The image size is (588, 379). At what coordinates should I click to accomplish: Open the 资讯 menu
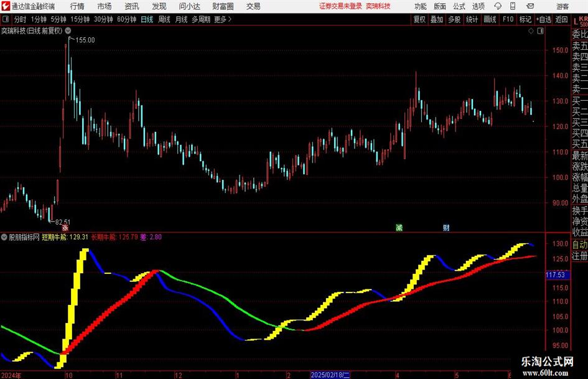(132, 6)
